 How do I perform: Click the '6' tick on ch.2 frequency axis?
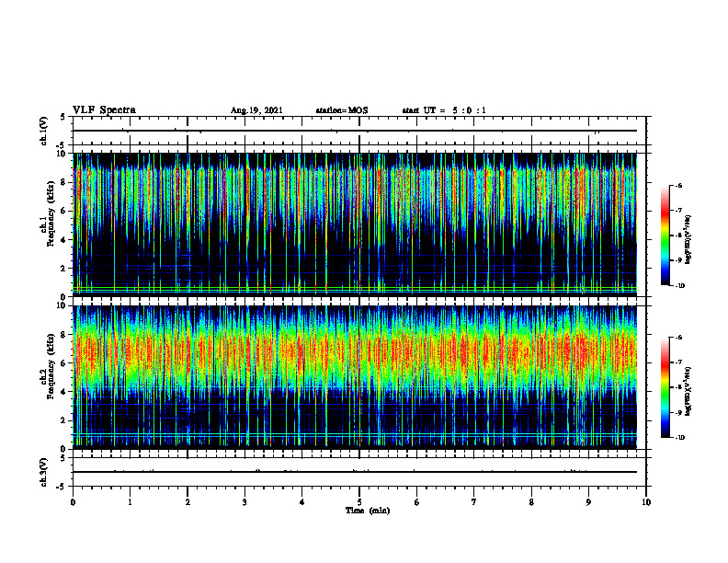coord(64,363)
